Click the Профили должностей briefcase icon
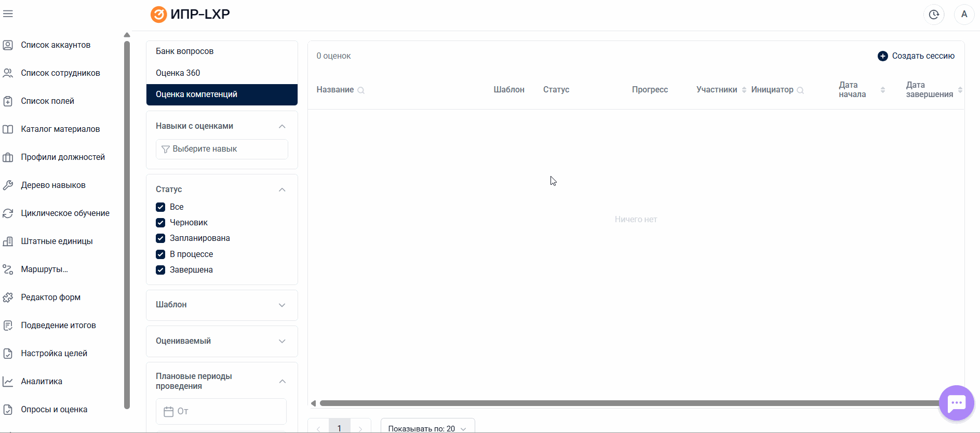This screenshot has width=980, height=433. pos(8,157)
